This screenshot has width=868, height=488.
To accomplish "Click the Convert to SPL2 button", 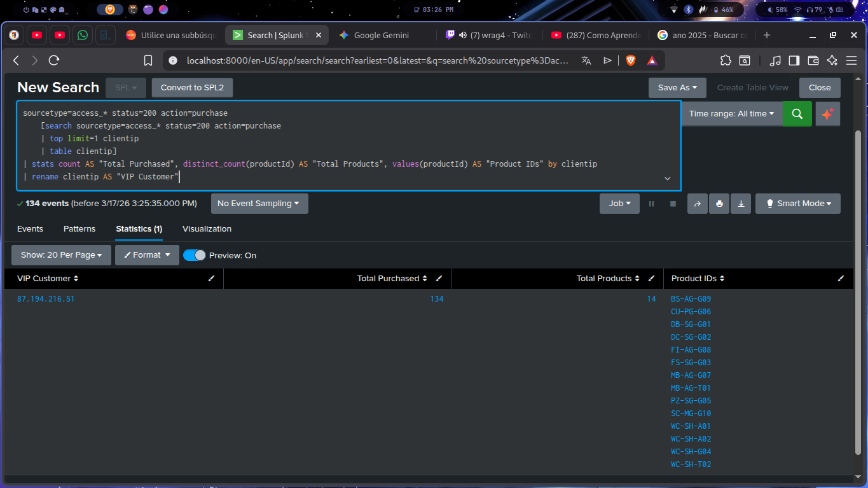I will point(192,88).
